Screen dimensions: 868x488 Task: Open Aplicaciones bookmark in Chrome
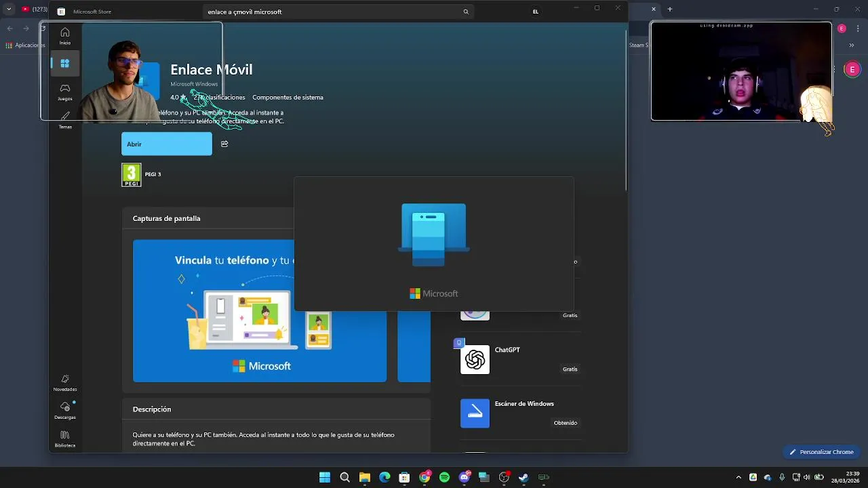[x=24, y=45]
